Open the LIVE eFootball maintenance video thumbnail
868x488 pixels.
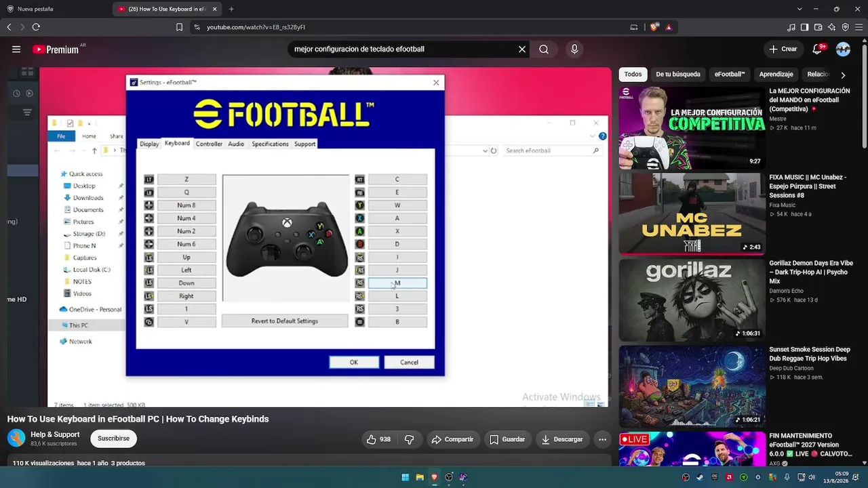click(692, 449)
